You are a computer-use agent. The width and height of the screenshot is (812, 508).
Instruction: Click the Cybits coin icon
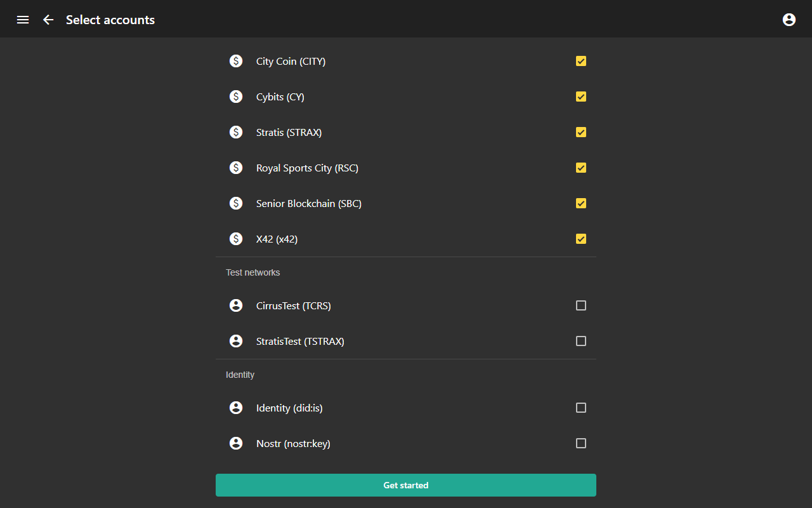(x=236, y=97)
